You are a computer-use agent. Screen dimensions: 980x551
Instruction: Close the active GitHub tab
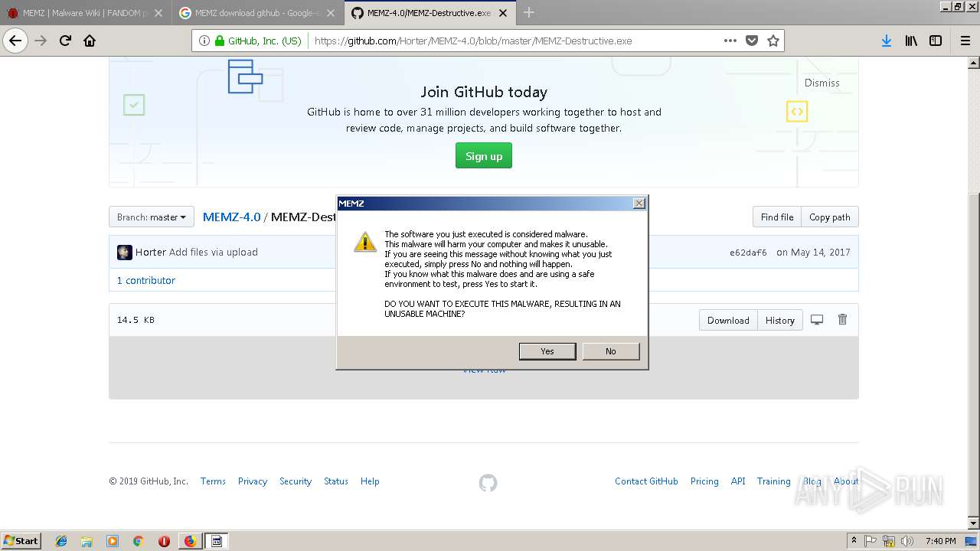(503, 13)
